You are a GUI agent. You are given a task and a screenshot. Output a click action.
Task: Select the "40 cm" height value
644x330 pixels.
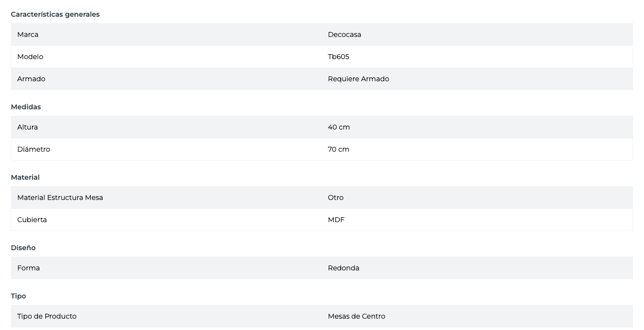click(x=339, y=127)
